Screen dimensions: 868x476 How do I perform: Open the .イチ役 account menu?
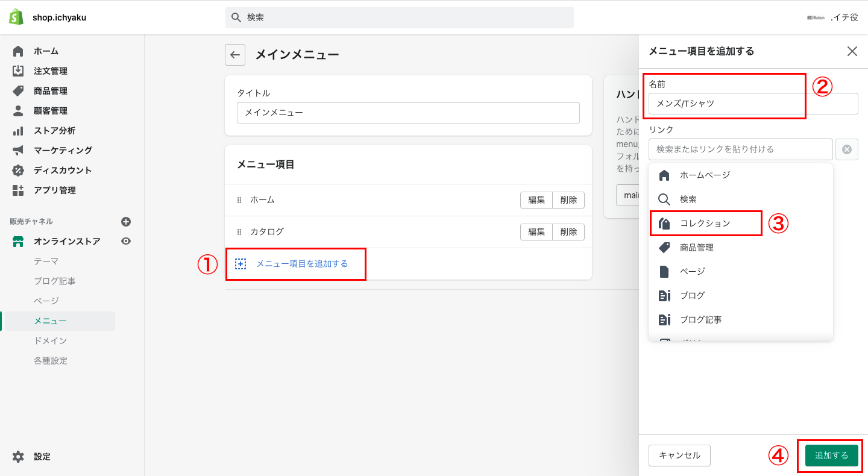(832, 17)
